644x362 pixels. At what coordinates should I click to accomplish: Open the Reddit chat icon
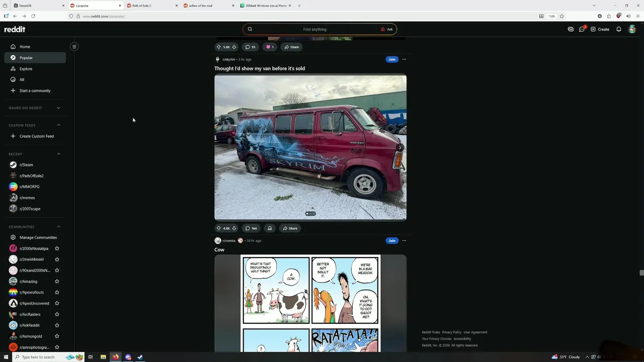coord(582,29)
